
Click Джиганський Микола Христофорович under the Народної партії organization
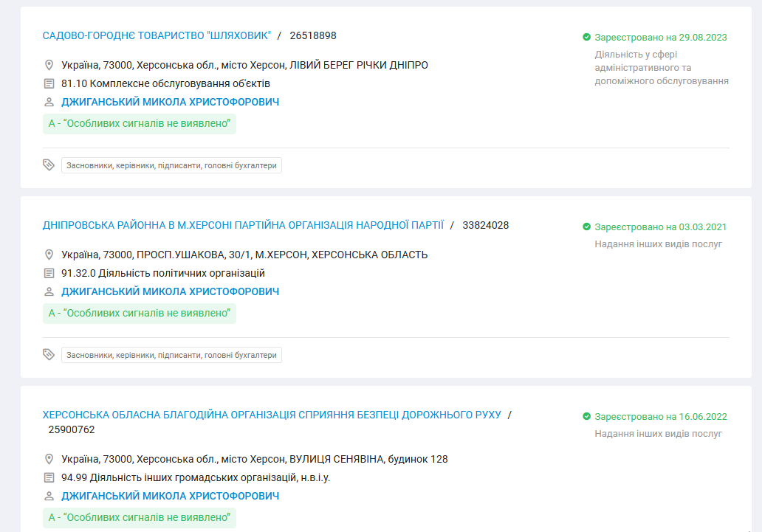[170, 291]
